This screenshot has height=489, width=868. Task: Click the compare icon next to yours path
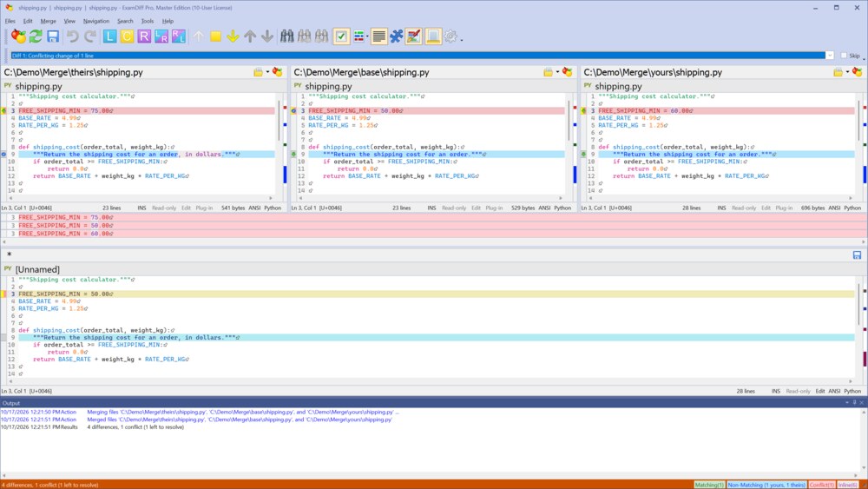(858, 72)
